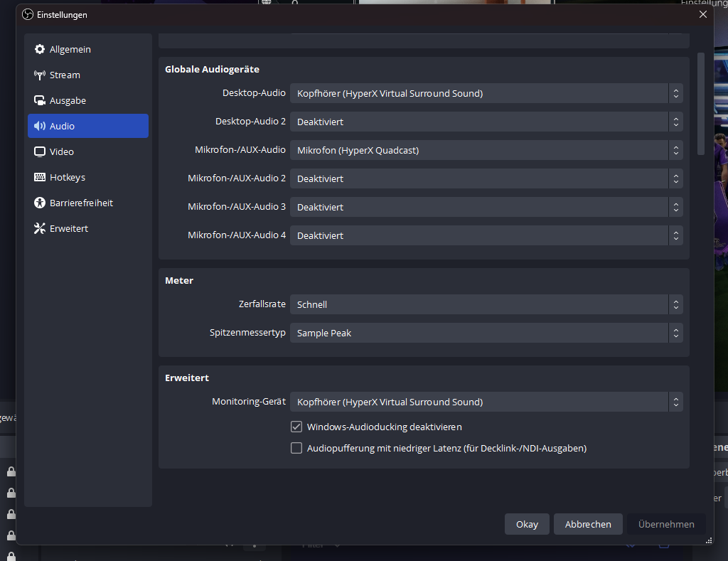
Task: Click the Abbrechen button
Action: tap(588, 524)
